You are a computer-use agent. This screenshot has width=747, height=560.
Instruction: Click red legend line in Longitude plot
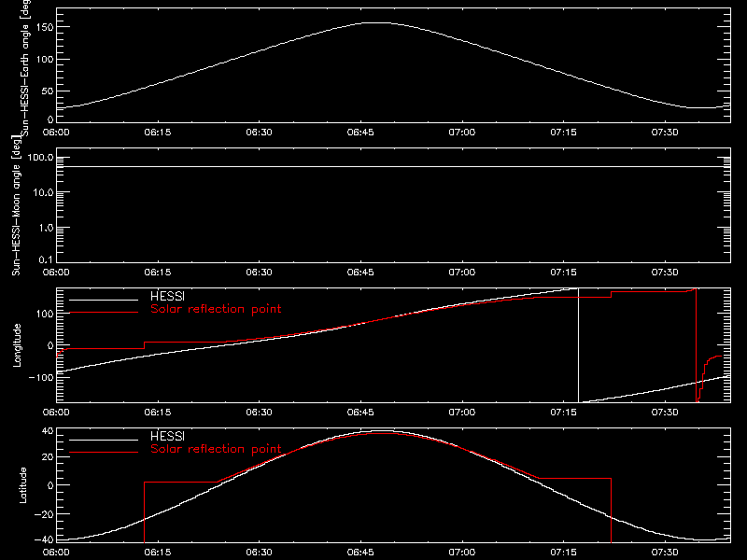point(104,313)
